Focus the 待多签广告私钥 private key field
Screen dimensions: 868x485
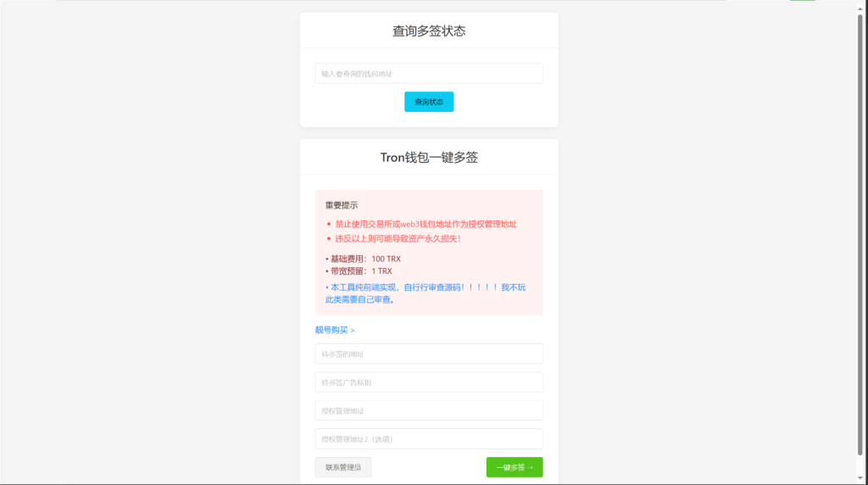point(428,382)
